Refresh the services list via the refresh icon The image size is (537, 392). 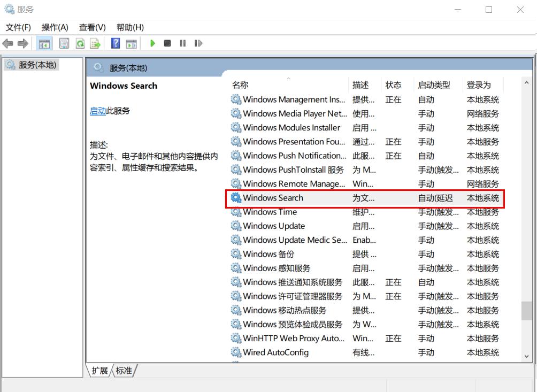pos(80,43)
